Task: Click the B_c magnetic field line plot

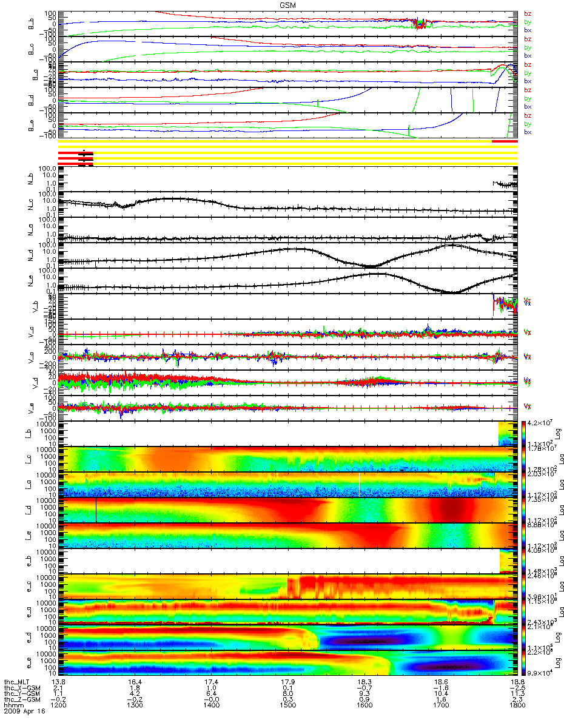Action: (x=287, y=49)
